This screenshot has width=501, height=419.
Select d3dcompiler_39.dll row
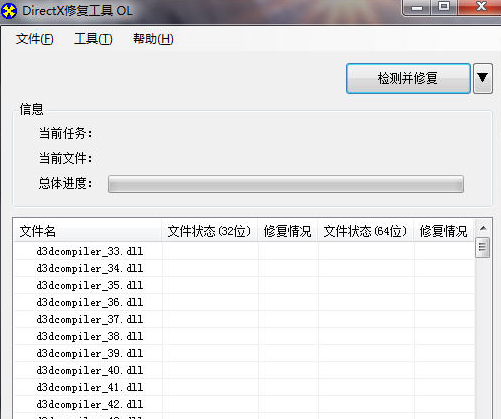[244, 353]
